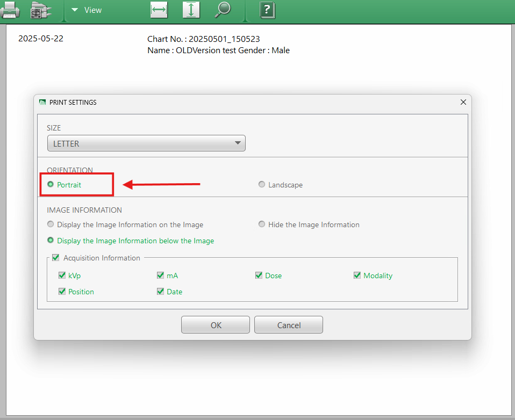
Task: Click the printer icon in the toolbar
Action: click(11, 10)
